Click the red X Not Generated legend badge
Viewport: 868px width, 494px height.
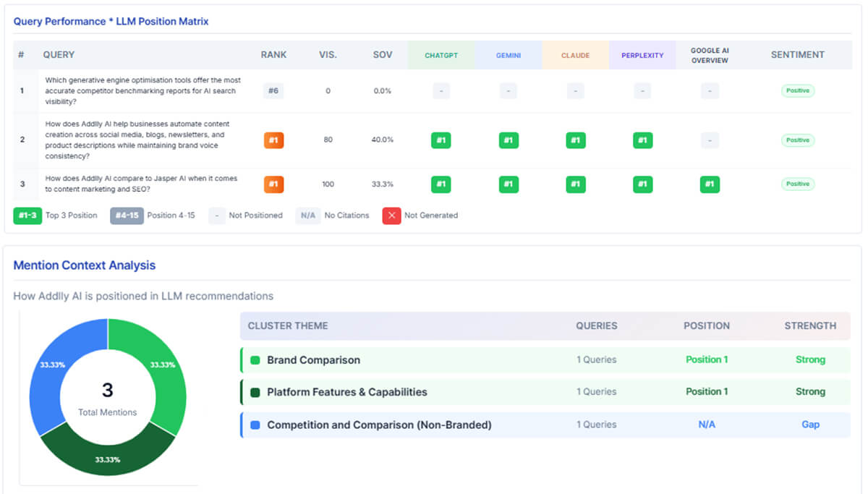[391, 215]
